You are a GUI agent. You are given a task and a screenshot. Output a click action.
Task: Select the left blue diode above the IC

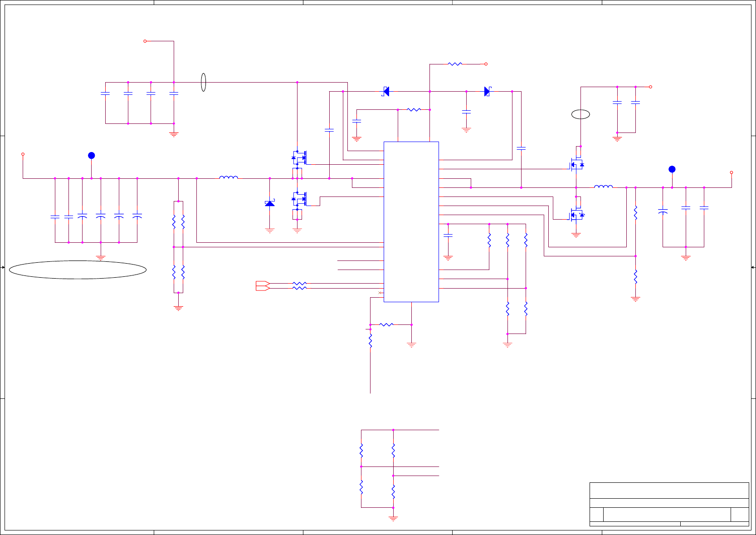point(386,91)
